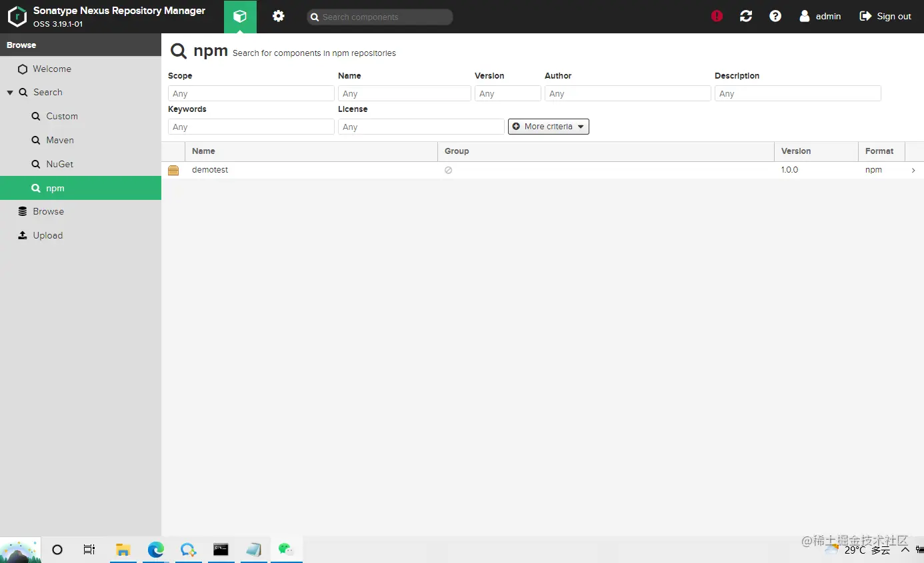Viewport: 924px width, 563px height.
Task: Open the command prompt in taskbar
Action: (221, 550)
